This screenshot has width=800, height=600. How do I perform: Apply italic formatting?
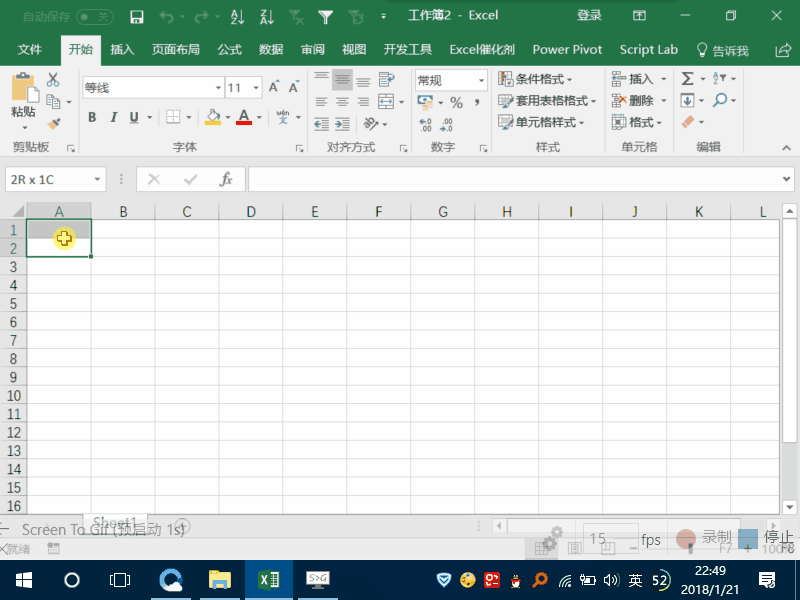[x=113, y=117]
